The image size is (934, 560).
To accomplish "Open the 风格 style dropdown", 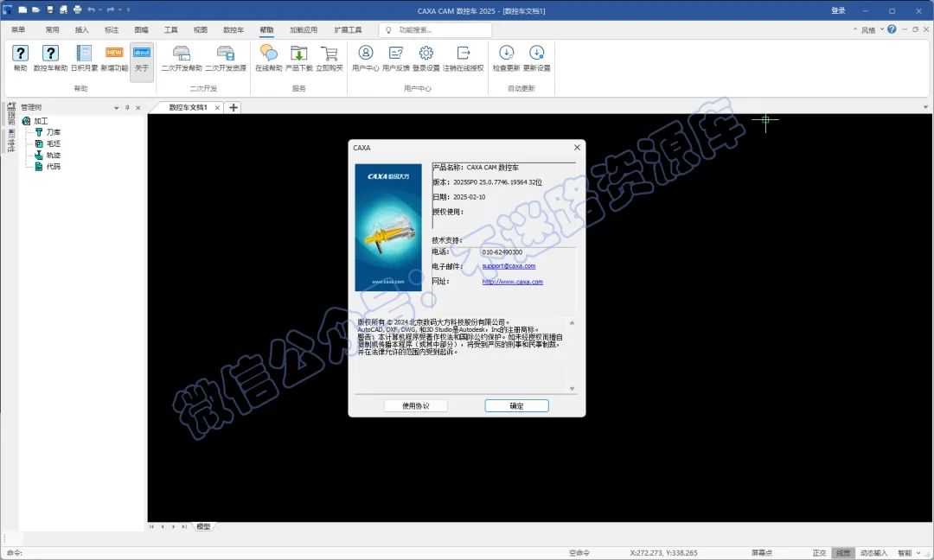I will (x=872, y=29).
